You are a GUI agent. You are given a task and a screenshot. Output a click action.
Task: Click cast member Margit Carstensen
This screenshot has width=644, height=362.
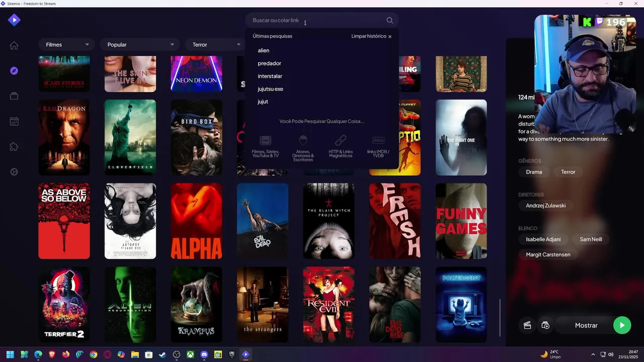(x=548, y=255)
